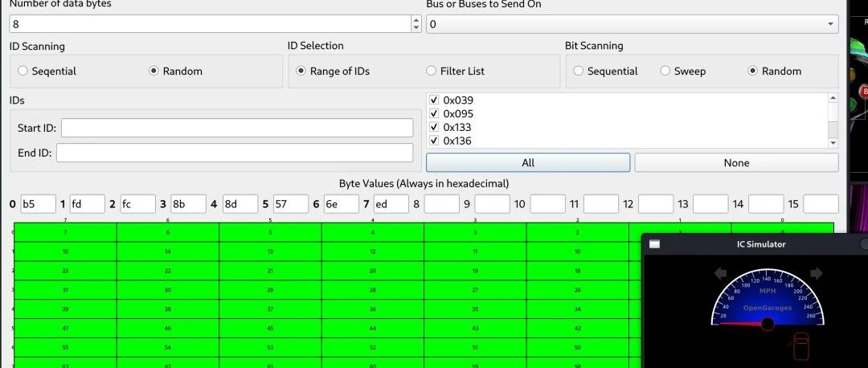Image resolution: width=868 pixels, height=368 pixels.
Task: Toggle green bit cell 7 in the grid
Action: (65, 232)
